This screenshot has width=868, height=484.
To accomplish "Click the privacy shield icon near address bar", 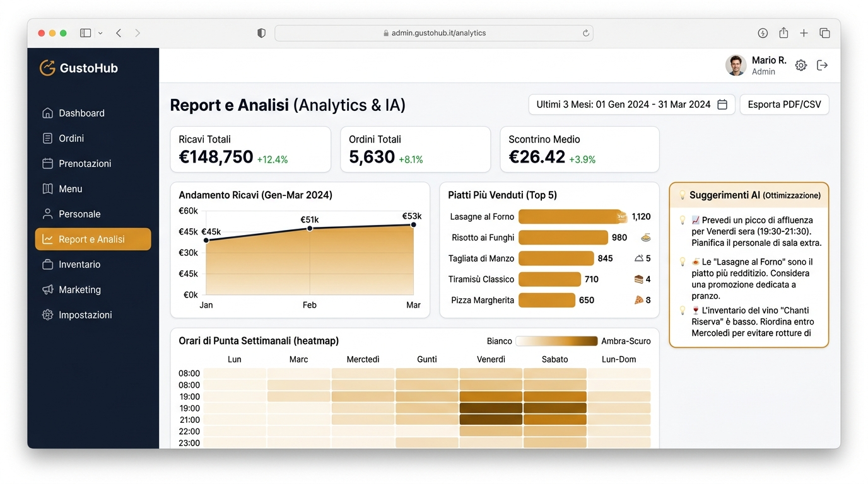I will click(261, 33).
